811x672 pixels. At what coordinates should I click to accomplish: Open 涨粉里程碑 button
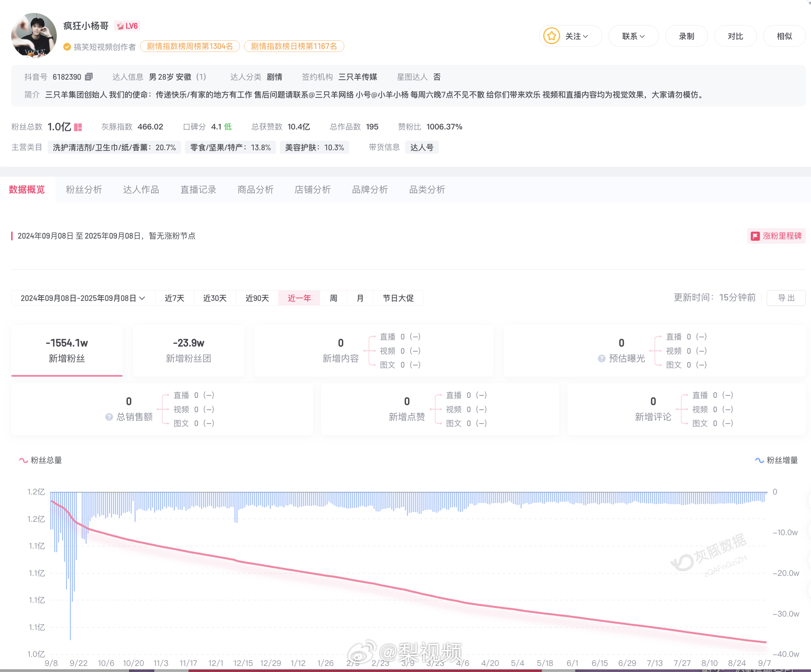[x=776, y=236]
